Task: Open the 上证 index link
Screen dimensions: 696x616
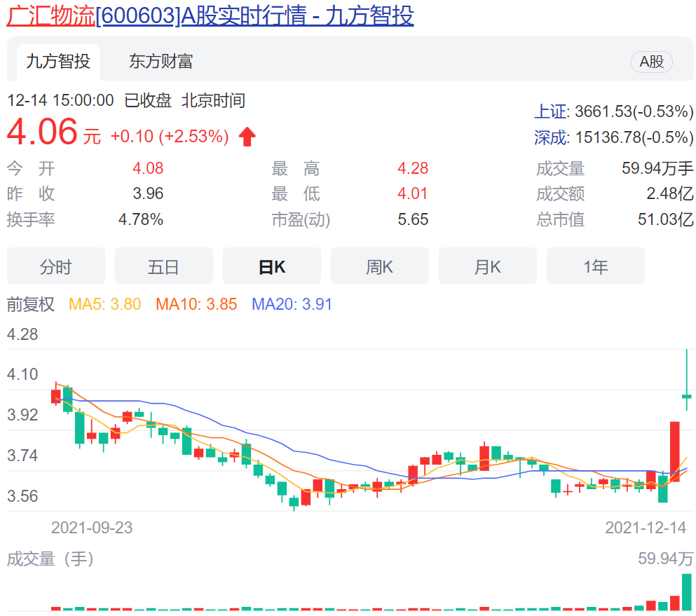Action: pyautogui.click(x=552, y=111)
